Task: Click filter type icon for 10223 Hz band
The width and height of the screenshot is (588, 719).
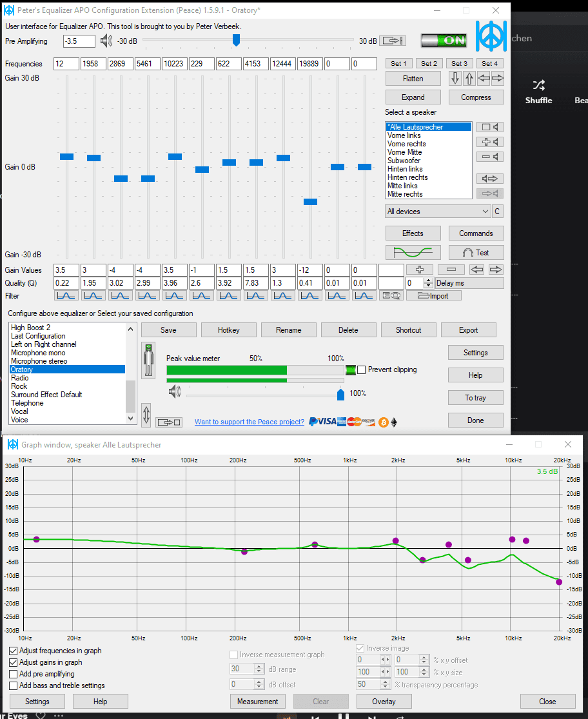Action: point(174,296)
